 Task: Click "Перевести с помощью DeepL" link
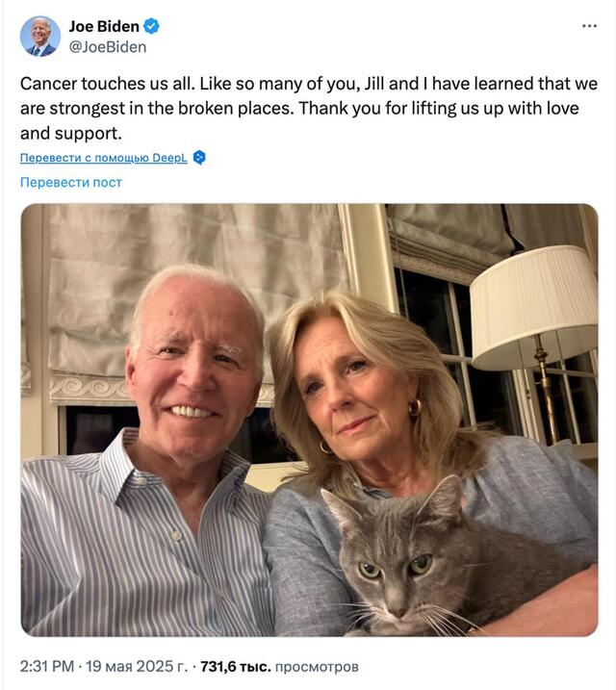[103, 158]
